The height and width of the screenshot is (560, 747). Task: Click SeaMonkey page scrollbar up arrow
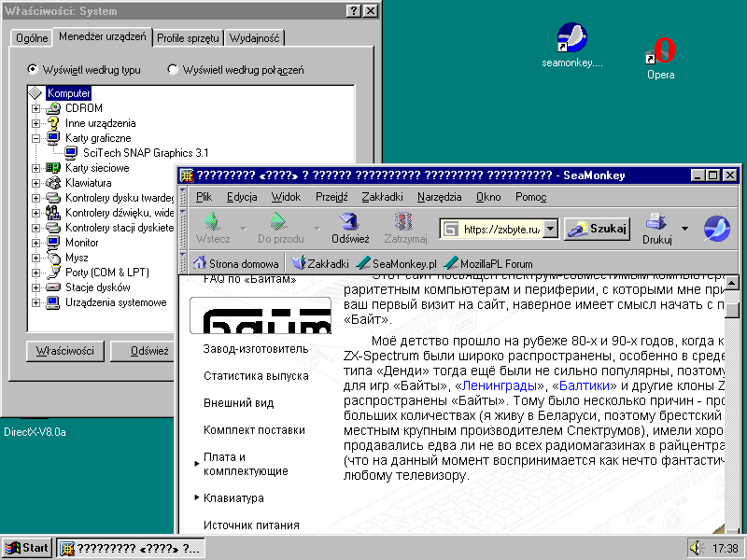point(732,283)
